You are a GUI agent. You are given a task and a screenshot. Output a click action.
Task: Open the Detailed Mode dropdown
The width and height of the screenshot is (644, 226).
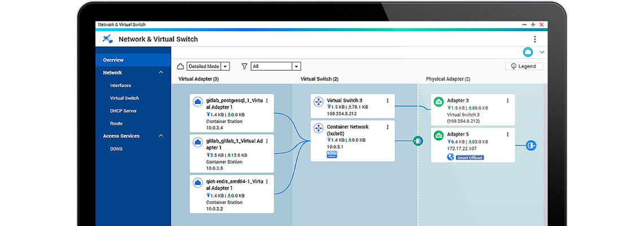225,66
